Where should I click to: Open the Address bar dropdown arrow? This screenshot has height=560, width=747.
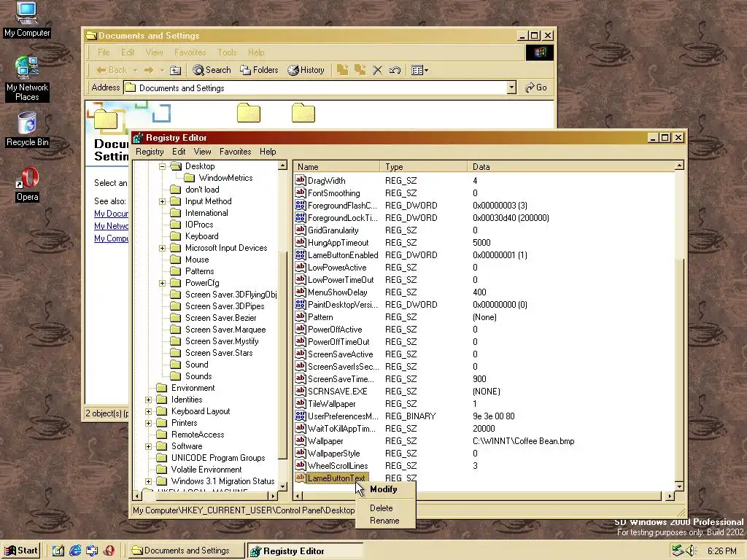(x=511, y=87)
